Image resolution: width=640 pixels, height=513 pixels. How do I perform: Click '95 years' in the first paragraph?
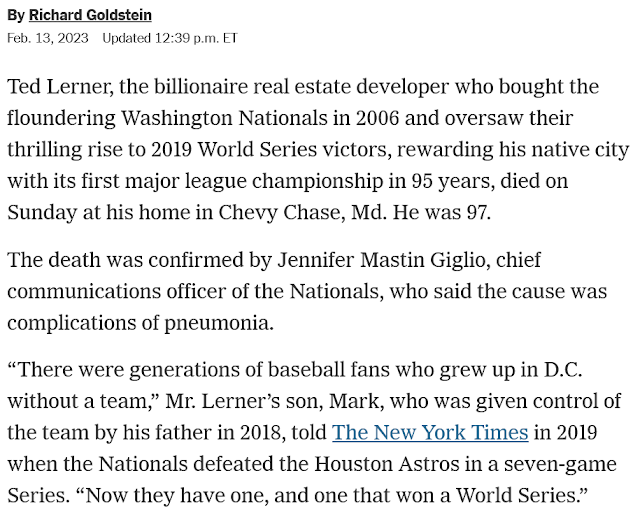[x=452, y=181]
